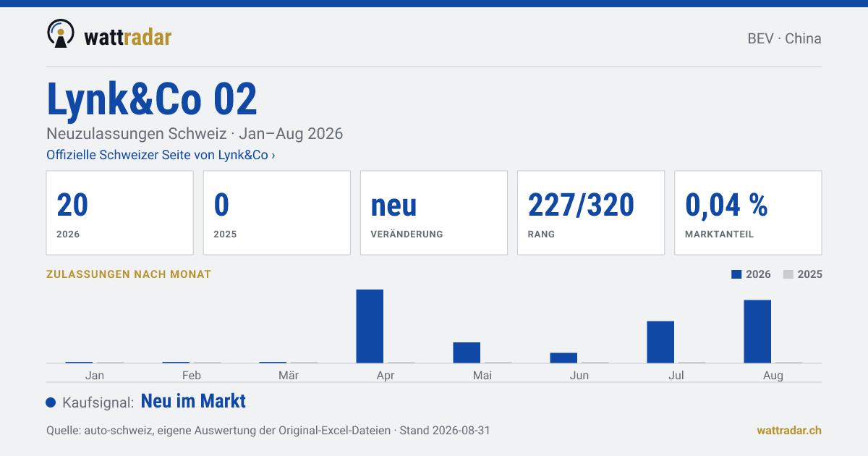Screen dimensions: 868x456
Task: Click the Apr axis label
Action: tap(386, 375)
